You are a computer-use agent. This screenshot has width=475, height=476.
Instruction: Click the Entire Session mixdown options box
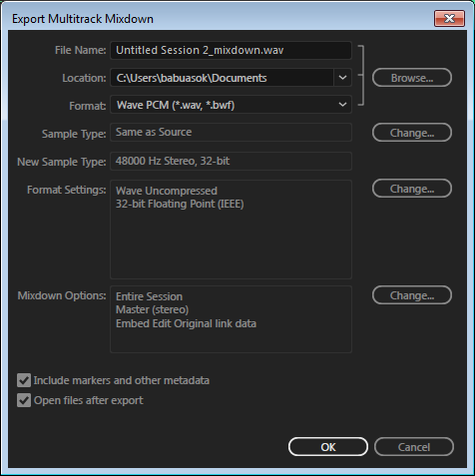231,319
